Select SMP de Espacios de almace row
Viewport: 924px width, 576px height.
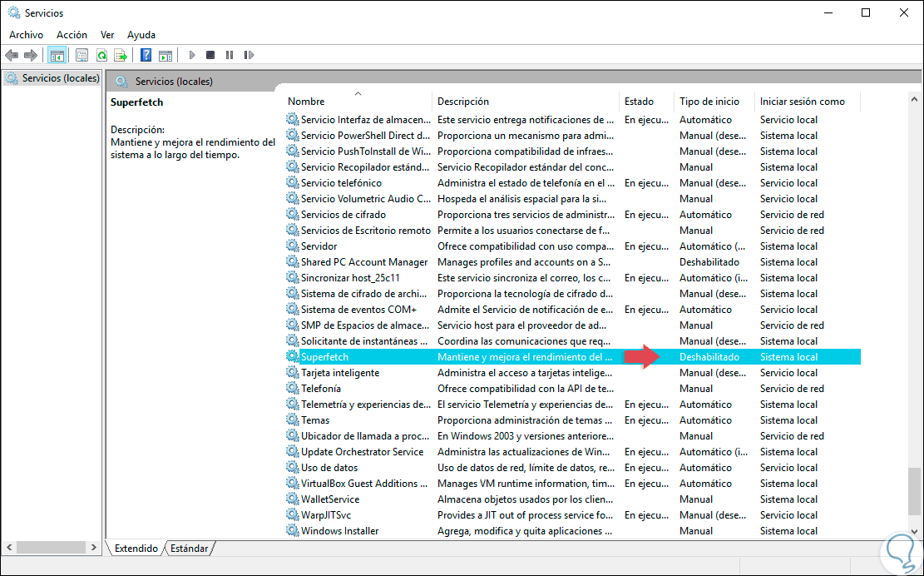point(573,325)
